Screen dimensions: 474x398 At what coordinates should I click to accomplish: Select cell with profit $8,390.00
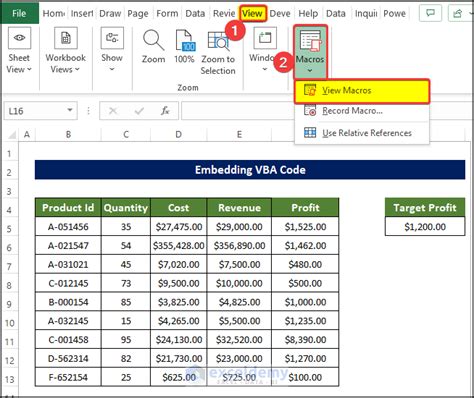pos(305,340)
